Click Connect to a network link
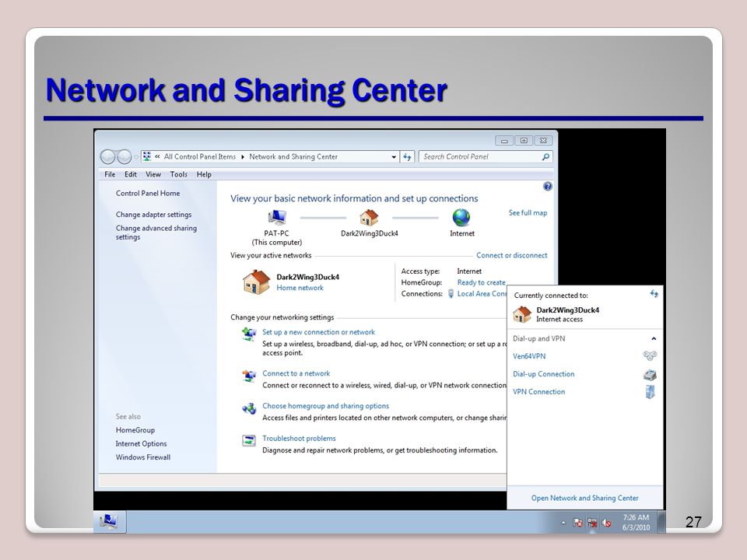 coord(296,374)
